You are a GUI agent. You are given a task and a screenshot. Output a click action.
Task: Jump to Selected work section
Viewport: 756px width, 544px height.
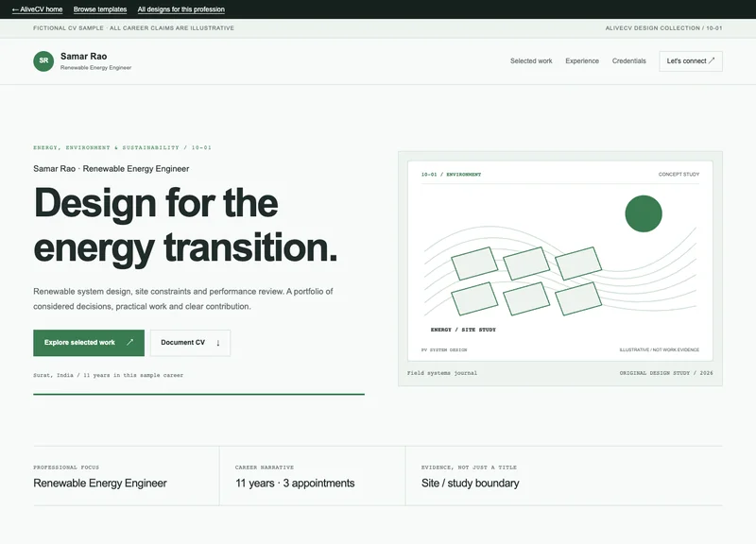pyautogui.click(x=531, y=60)
